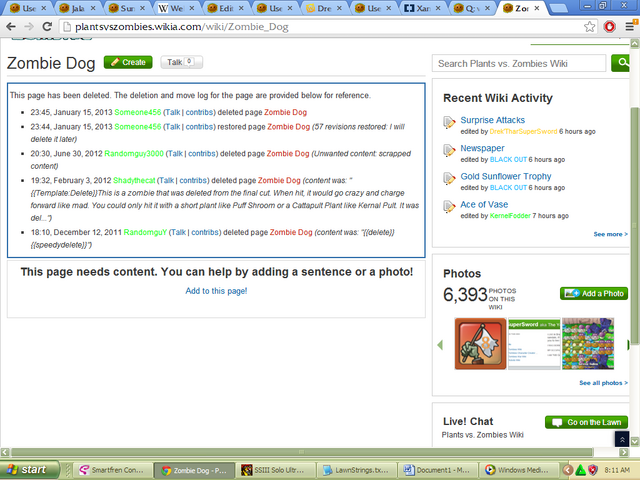
Task: Open Talk link for RandomguY
Action: (x=178, y=232)
